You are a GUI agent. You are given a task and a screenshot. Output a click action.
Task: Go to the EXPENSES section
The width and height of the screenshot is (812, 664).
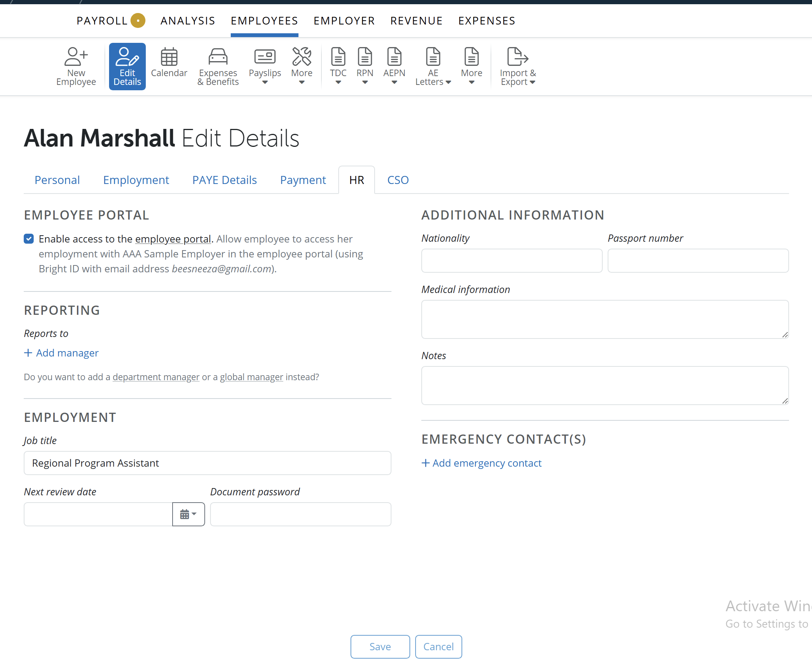487,21
